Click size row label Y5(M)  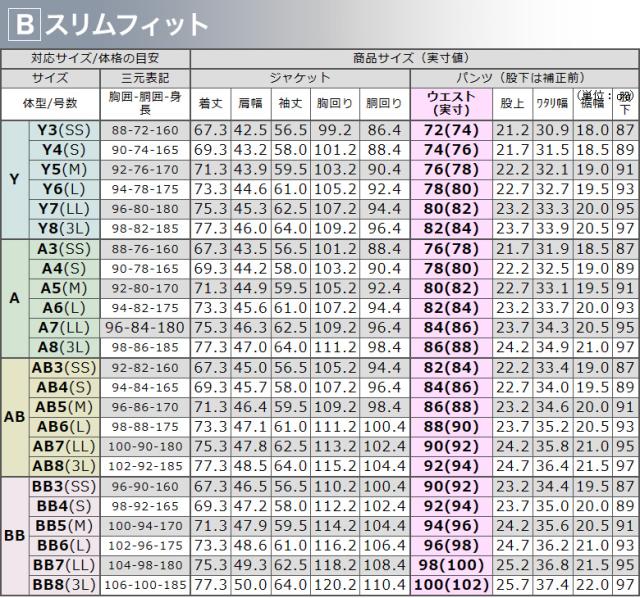(64, 170)
